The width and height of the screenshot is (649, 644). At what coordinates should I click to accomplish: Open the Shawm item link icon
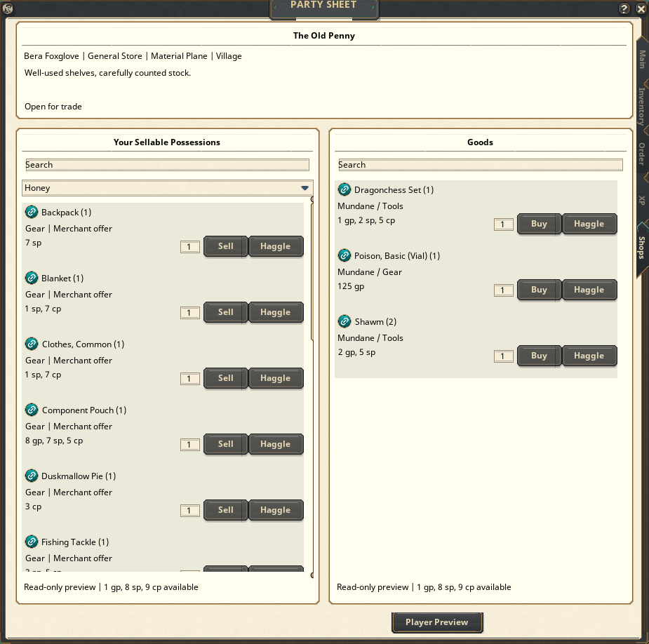tap(344, 321)
